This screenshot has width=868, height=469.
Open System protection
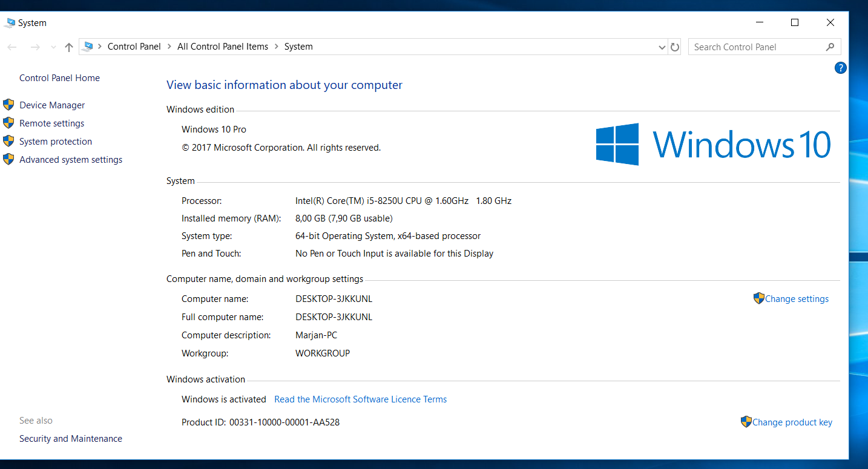coord(56,142)
